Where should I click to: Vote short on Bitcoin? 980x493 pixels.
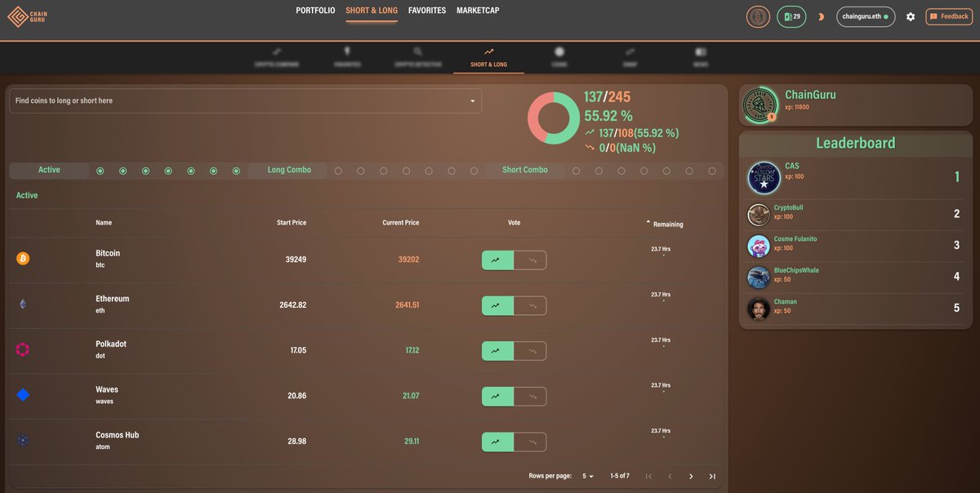(x=530, y=260)
